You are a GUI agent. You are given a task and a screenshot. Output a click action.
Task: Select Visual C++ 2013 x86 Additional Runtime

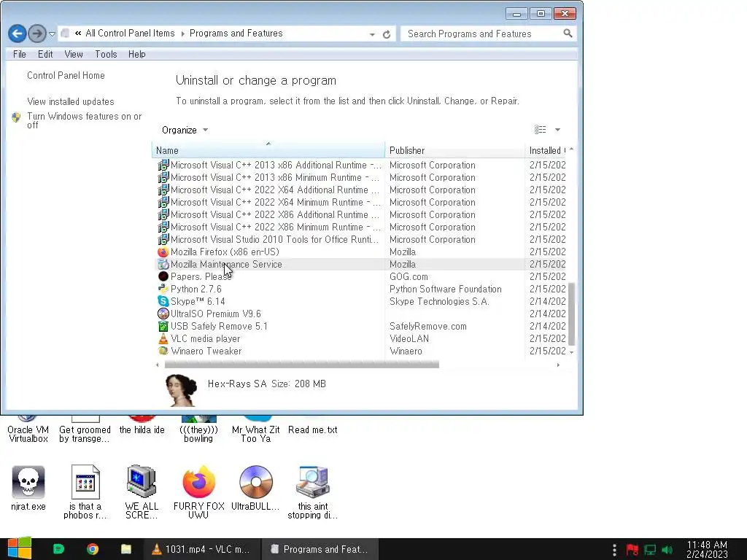(x=361, y=166)
